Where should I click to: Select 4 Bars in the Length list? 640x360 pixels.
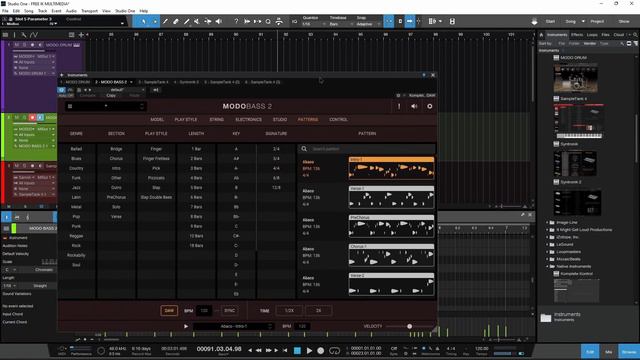click(196, 178)
